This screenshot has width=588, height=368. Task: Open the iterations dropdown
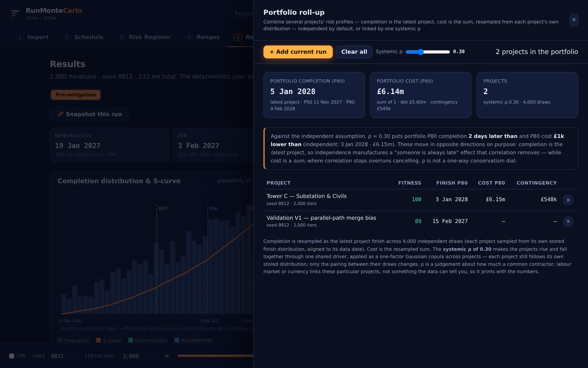[x=145, y=356]
